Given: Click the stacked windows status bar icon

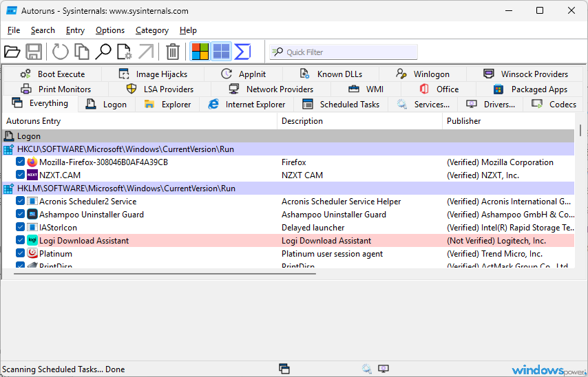Looking at the screenshot, I should tap(284, 369).
